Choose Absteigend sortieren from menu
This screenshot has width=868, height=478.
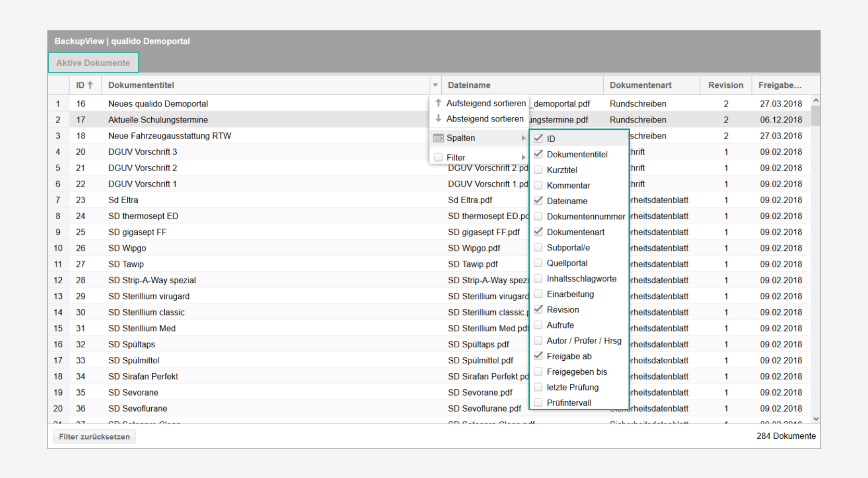pyautogui.click(x=479, y=119)
